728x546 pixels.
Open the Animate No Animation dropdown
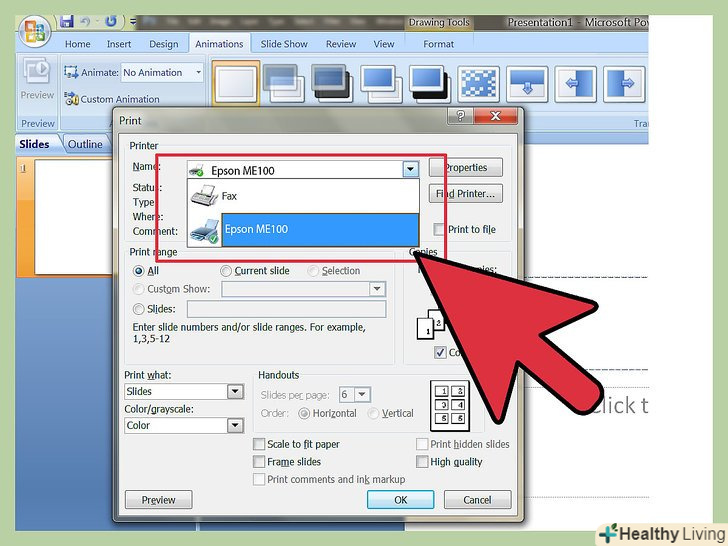(x=198, y=72)
